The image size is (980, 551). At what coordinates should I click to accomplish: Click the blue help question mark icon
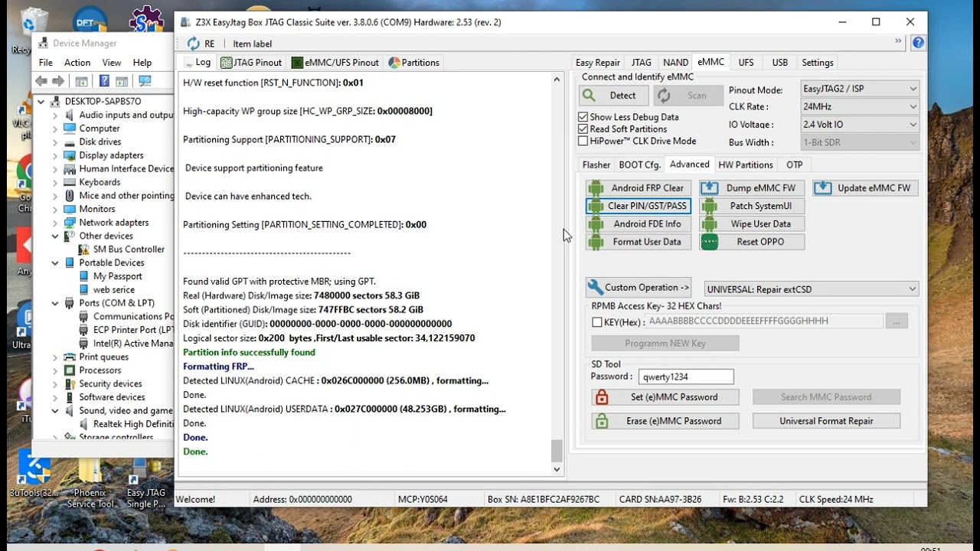(x=918, y=43)
